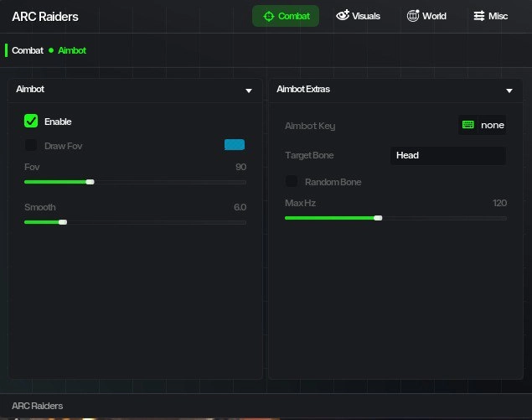Click the Fov slider handle
Screen dimensions: 532x420
[x=90, y=182]
